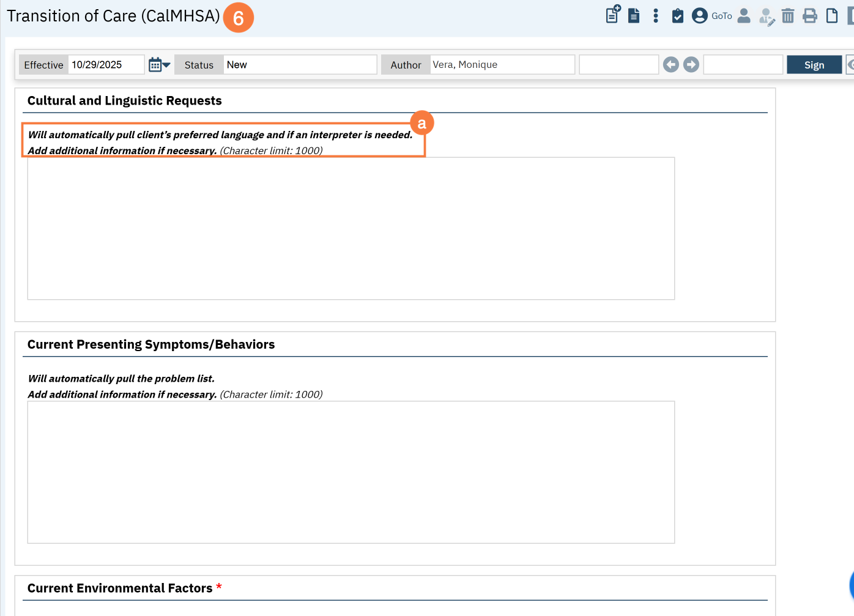Go to previous with left arrow button
Viewport: 854px width, 616px height.
click(671, 65)
